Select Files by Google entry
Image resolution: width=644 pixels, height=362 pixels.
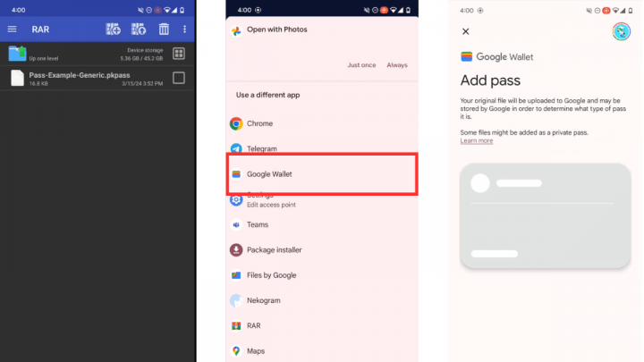click(322, 275)
